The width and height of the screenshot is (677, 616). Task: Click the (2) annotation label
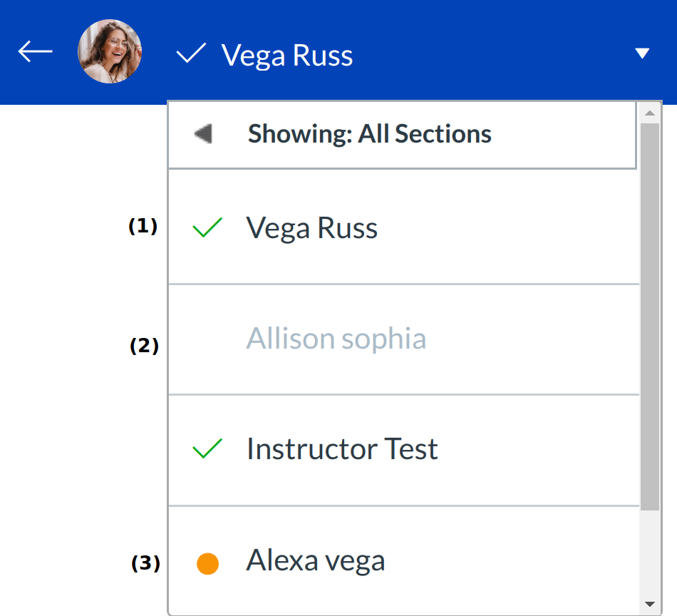pos(144,346)
